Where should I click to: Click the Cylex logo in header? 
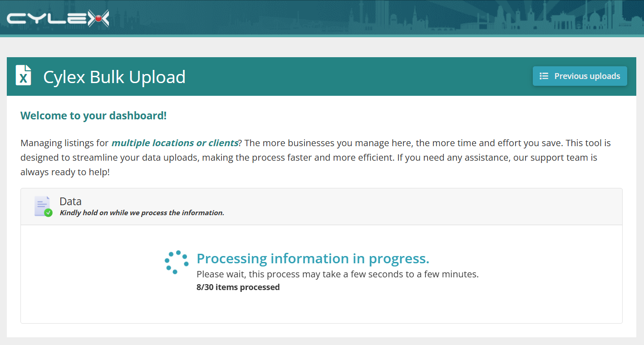58,19
